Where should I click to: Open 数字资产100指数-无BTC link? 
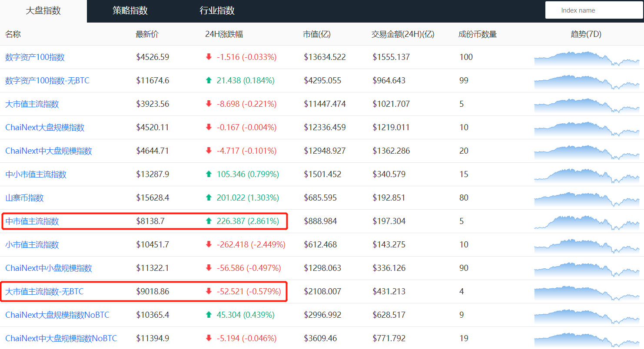(47, 80)
